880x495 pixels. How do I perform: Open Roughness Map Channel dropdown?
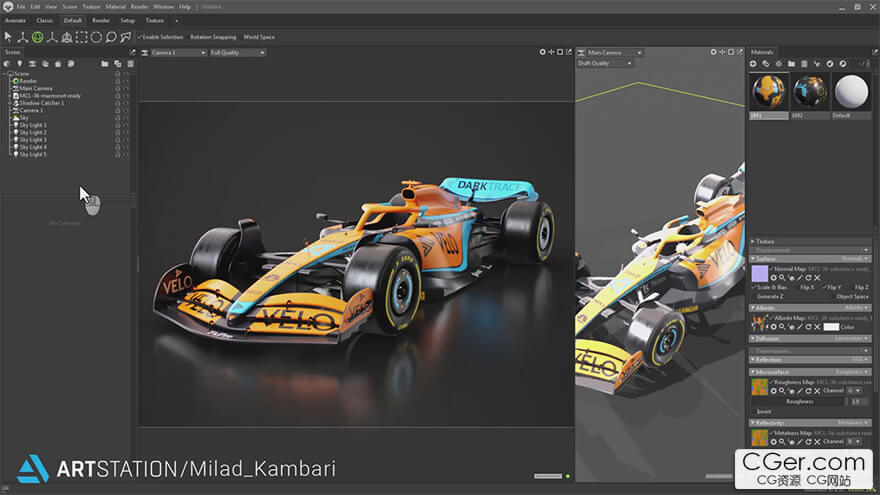pyautogui.click(x=854, y=391)
